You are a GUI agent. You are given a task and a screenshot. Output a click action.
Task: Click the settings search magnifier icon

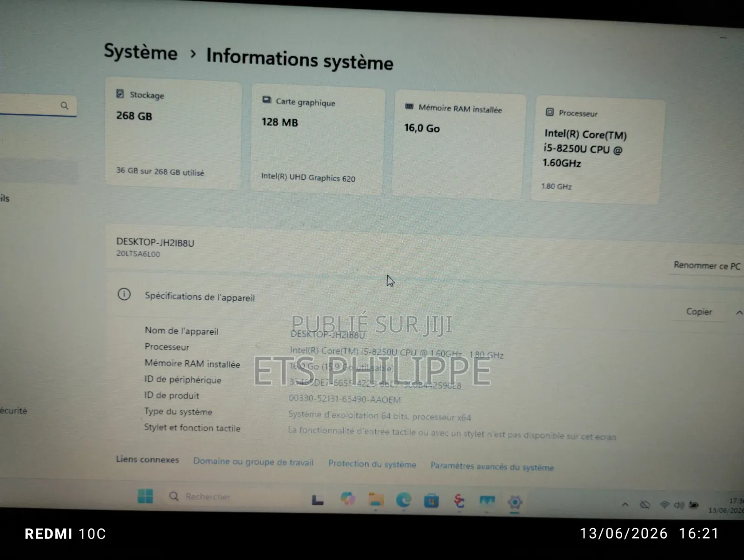pyautogui.click(x=65, y=106)
